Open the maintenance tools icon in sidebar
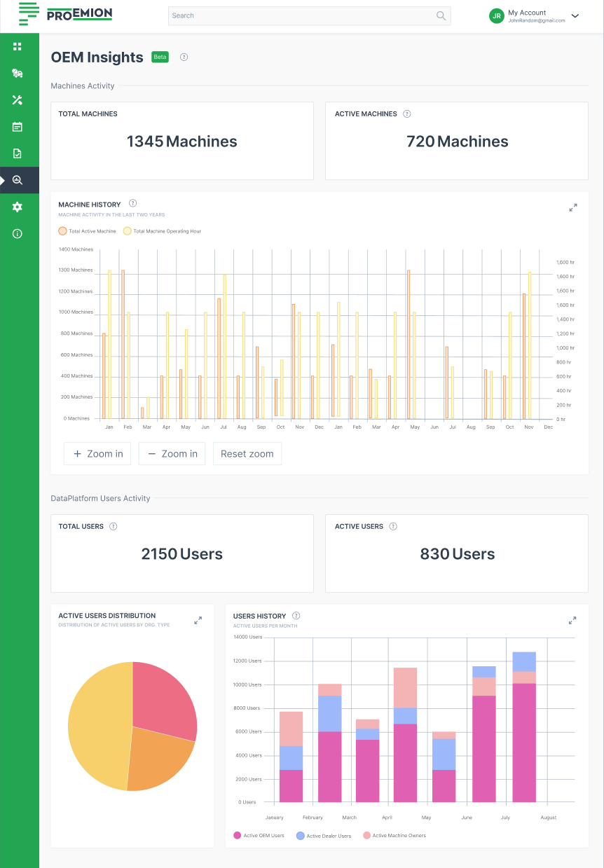 (x=18, y=100)
